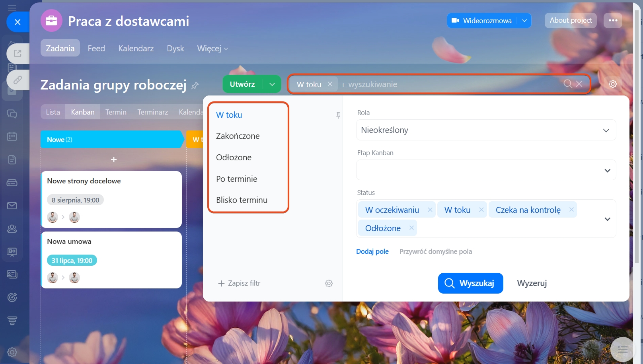Viewport: 643px width, 364px height.
Task: Switch to the Zadania tab
Action: click(x=60, y=48)
